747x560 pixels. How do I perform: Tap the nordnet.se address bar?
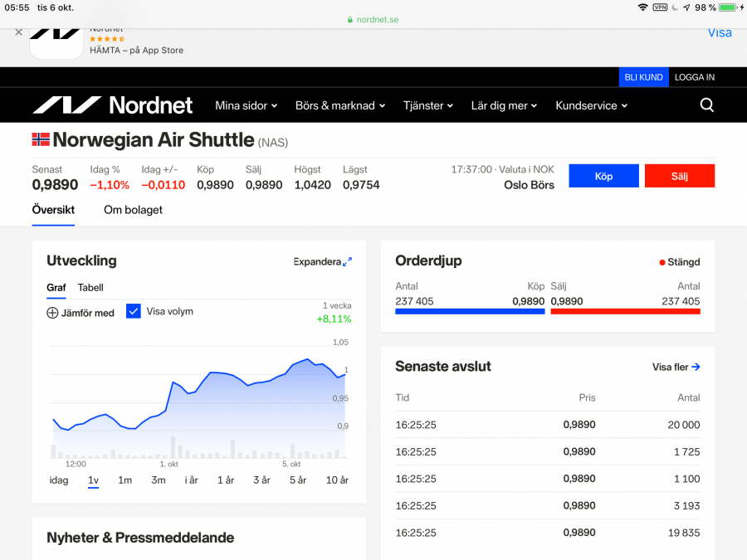coord(372,19)
